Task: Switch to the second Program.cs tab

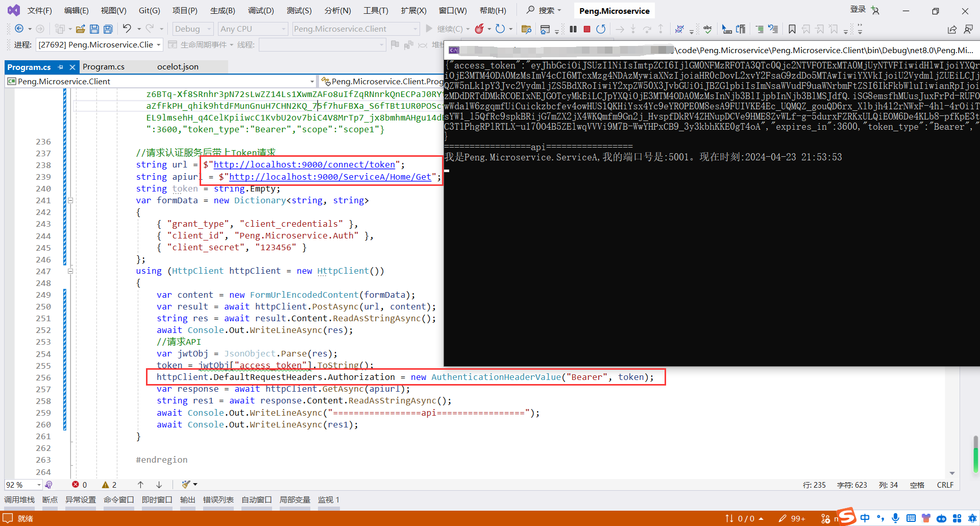Action: point(104,67)
